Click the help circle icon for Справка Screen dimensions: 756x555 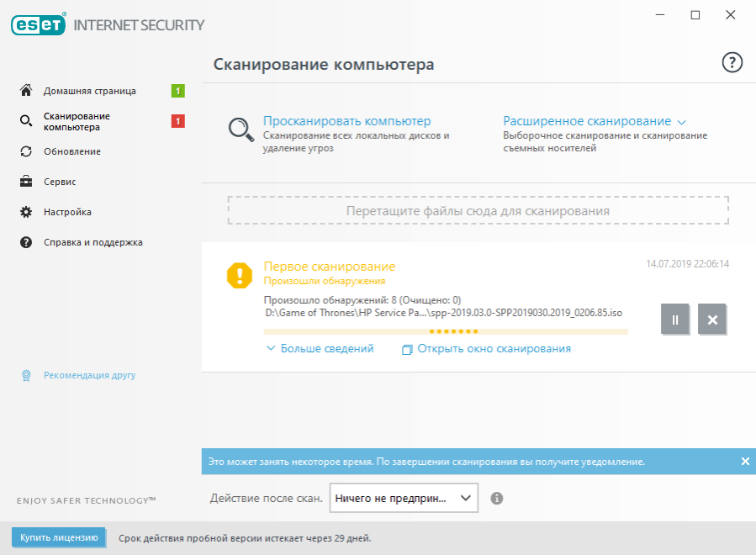26,242
